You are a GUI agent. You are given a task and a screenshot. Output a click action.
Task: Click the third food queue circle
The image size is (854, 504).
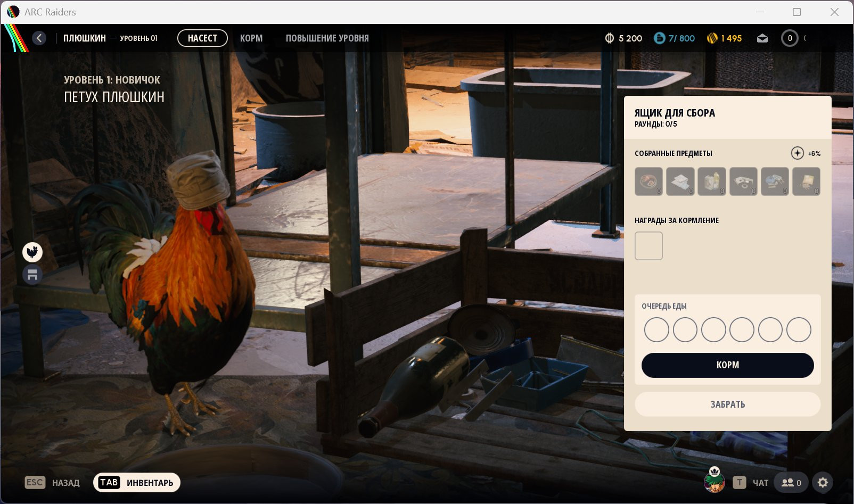pos(713,329)
